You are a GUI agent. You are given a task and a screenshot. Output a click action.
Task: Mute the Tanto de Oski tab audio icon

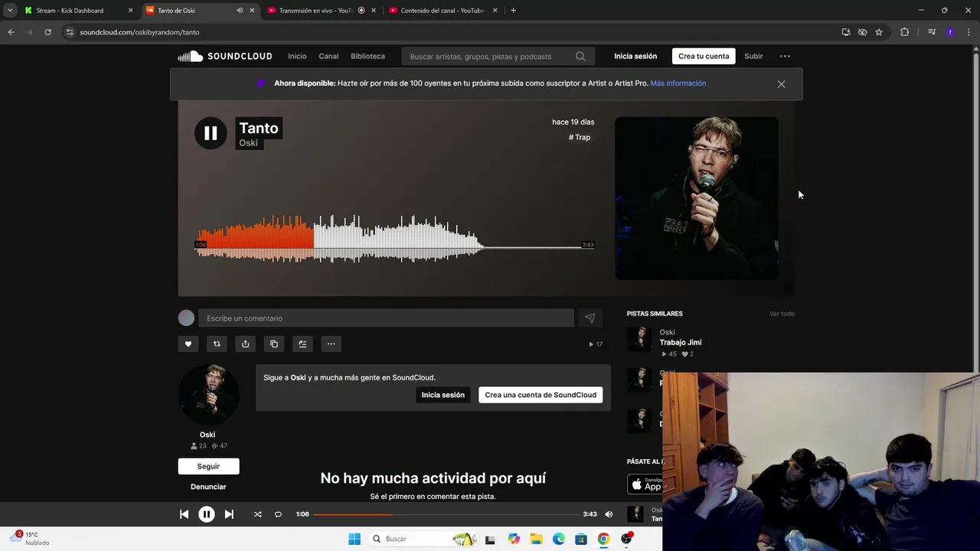pyautogui.click(x=240, y=11)
